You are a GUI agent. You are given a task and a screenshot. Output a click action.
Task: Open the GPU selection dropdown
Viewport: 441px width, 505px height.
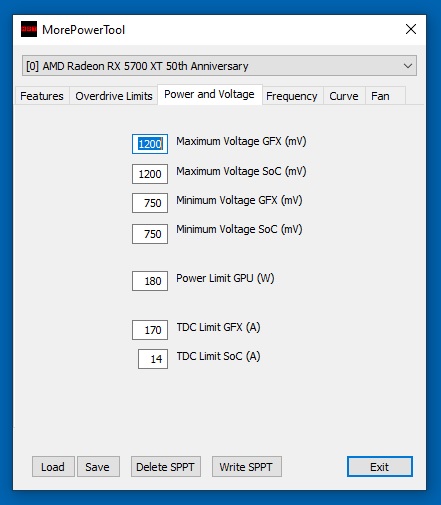(219, 66)
